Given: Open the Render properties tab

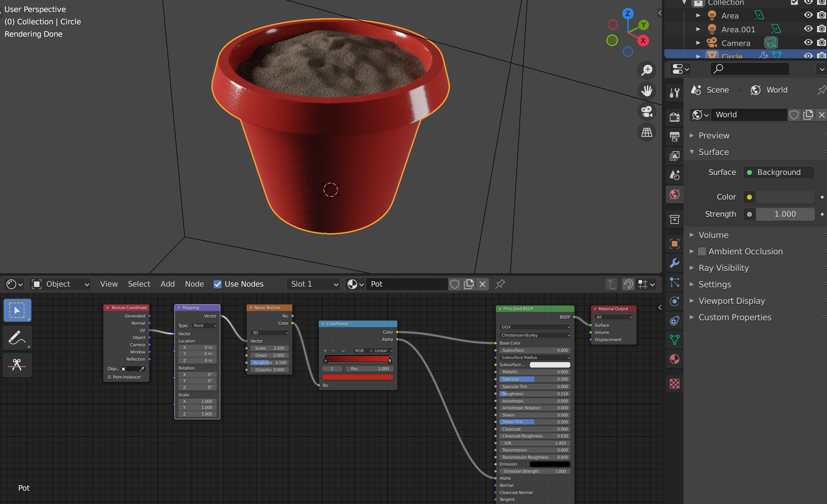Looking at the screenshot, I should (675, 117).
